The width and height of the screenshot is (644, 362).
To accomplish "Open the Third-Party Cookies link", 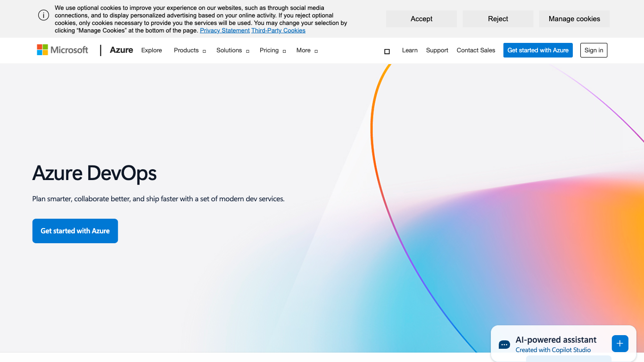I will pyautogui.click(x=278, y=31).
